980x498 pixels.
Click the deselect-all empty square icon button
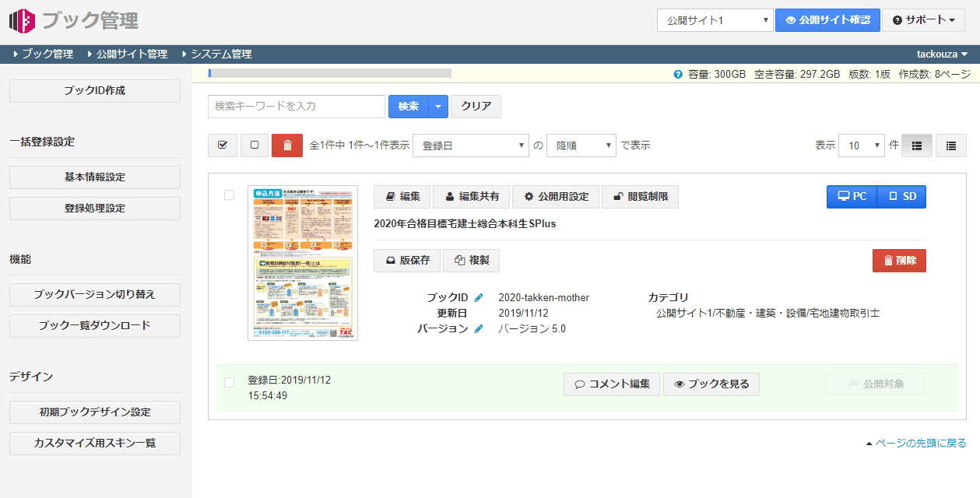(255, 146)
